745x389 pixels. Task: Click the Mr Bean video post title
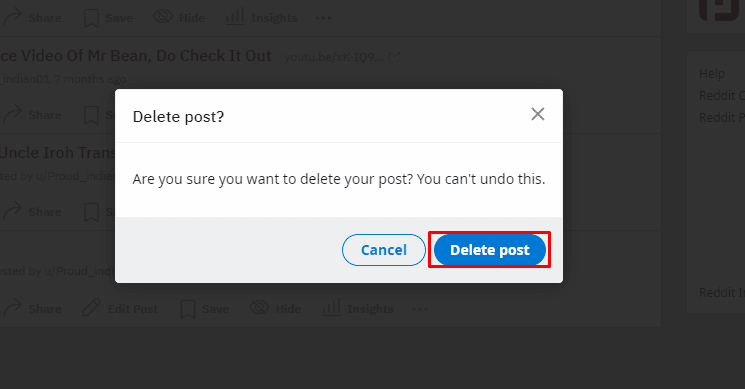point(136,56)
